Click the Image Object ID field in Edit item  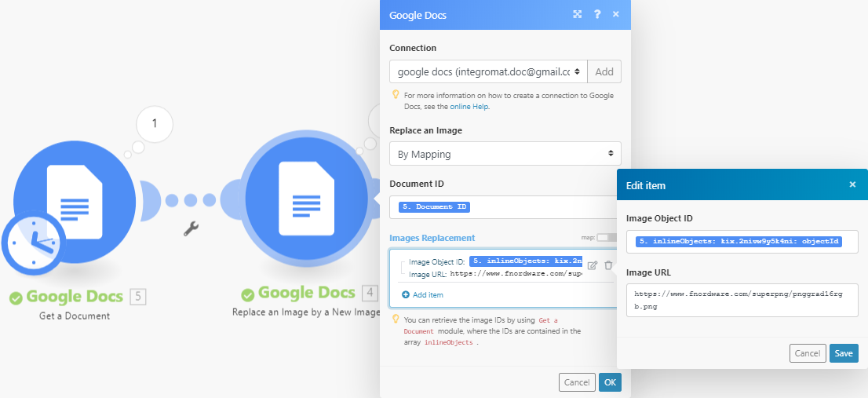click(742, 242)
